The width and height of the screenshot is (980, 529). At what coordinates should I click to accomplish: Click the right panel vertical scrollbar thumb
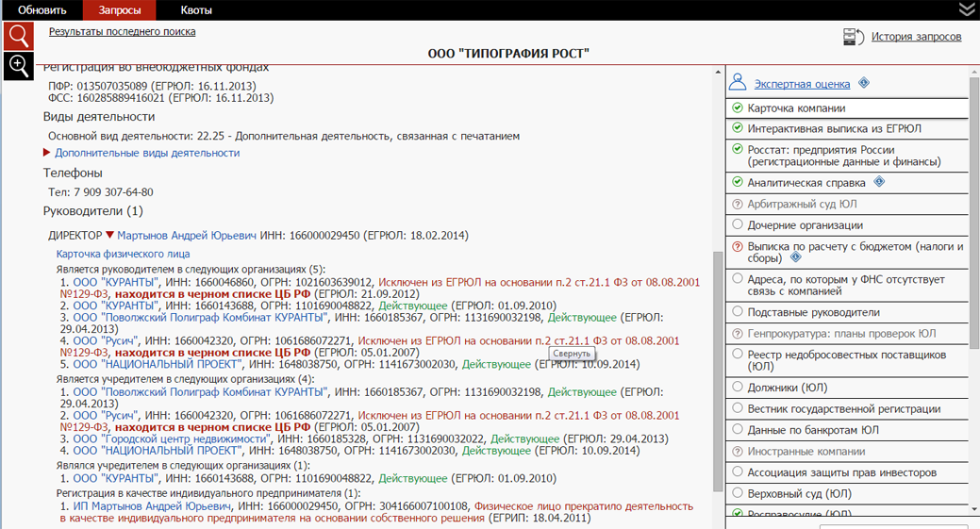click(974, 212)
